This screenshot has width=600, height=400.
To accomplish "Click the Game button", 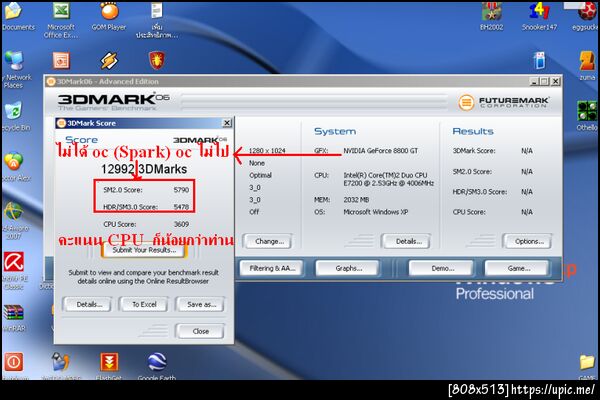I will coord(518,268).
